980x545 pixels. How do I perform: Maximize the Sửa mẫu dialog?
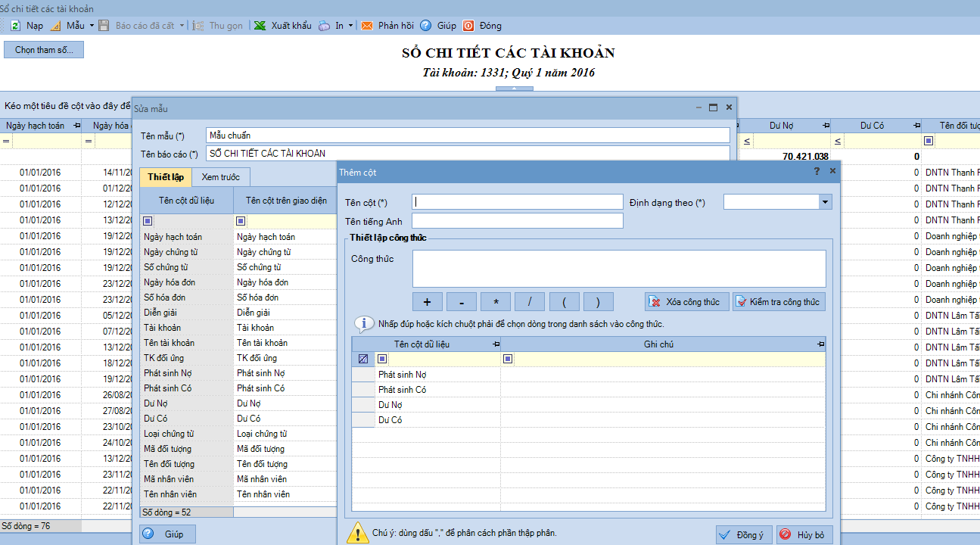click(713, 107)
